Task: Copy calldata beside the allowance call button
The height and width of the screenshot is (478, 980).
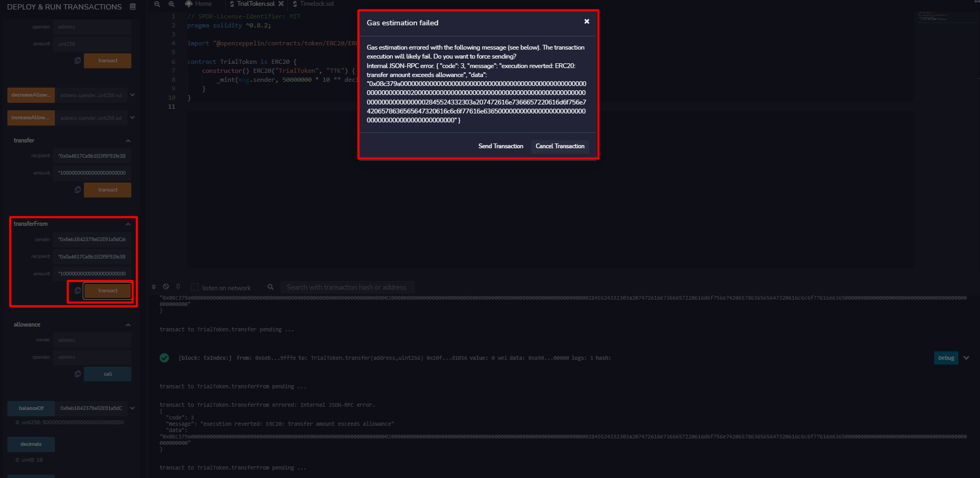Action: point(78,374)
